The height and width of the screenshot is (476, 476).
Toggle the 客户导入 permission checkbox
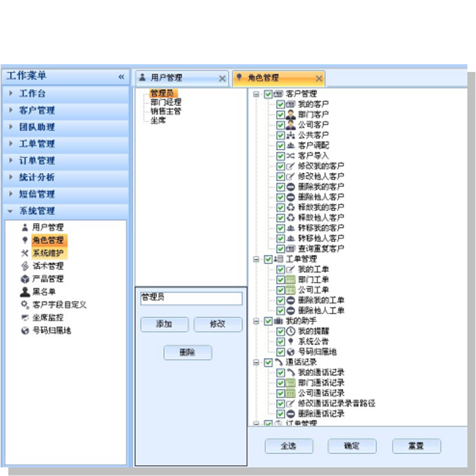coord(280,155)
